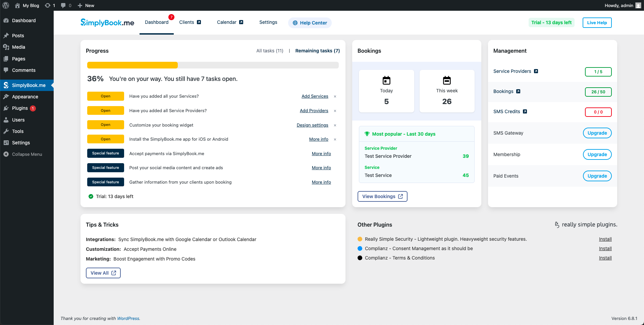Select SimplyBook.me sidebar item
644x325 pixels.
27,85
